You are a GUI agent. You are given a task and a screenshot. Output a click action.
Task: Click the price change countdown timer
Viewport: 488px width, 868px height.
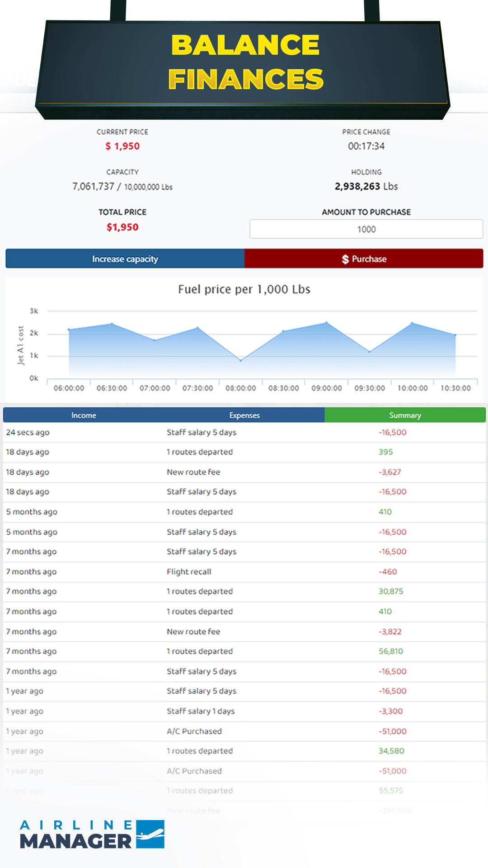click(366, 146)
